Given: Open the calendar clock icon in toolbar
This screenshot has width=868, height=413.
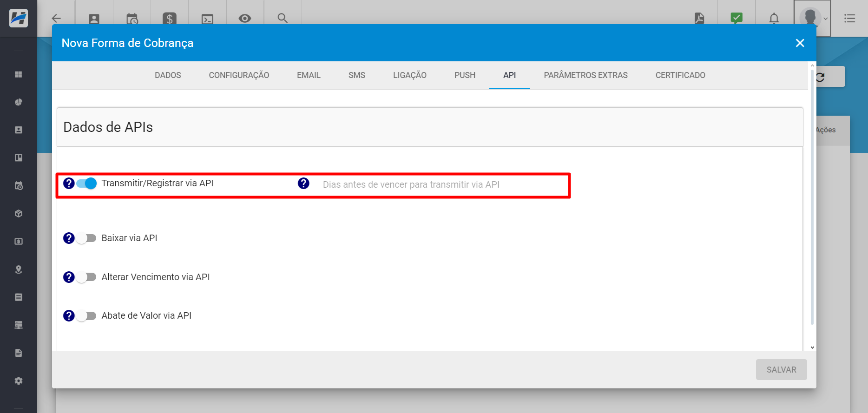Looking at the screenshot, I should [132, 19].
